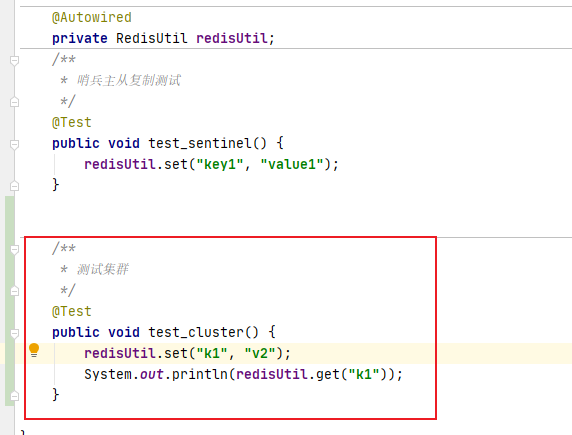The image size is (572, 435).
Task: Click the test_cluster method name
Action: tap(196, 332)
